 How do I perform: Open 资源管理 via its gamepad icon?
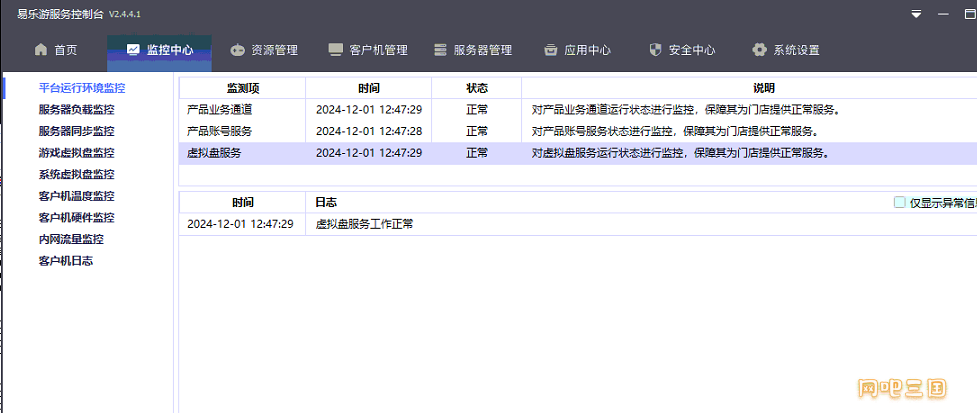pyautogui.click(x=237, y=50)
